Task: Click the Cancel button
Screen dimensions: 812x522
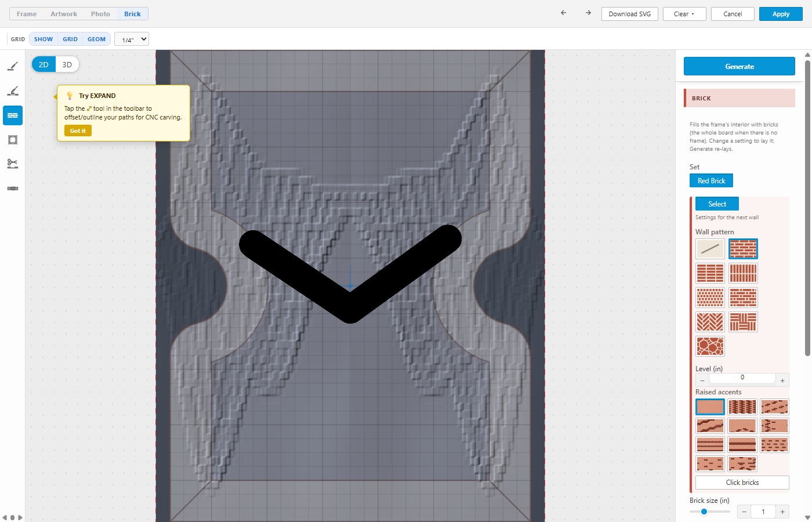Action: coord(733,14)
